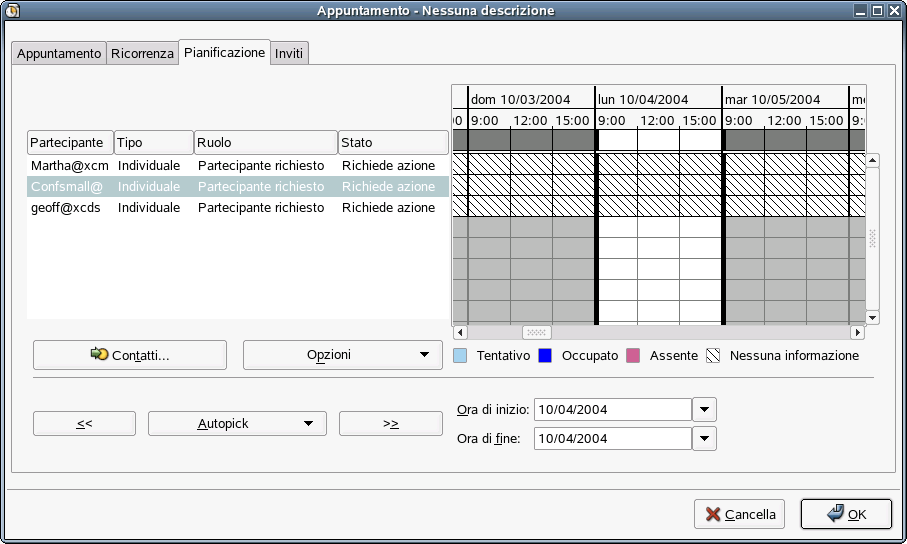Image resolution: width=907 pixels, height=544 pixels.
Task: Expand the Autopick dropdown
Action: [x=237, y=424]
